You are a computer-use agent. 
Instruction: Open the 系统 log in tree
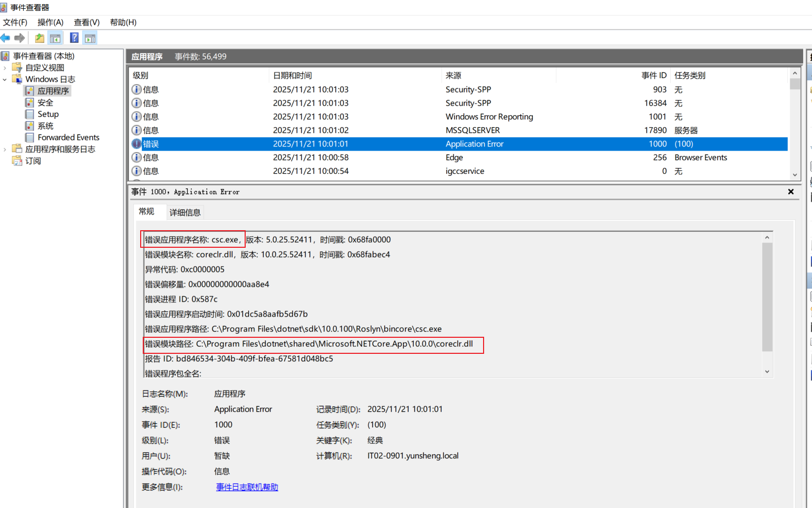(45, 126)
